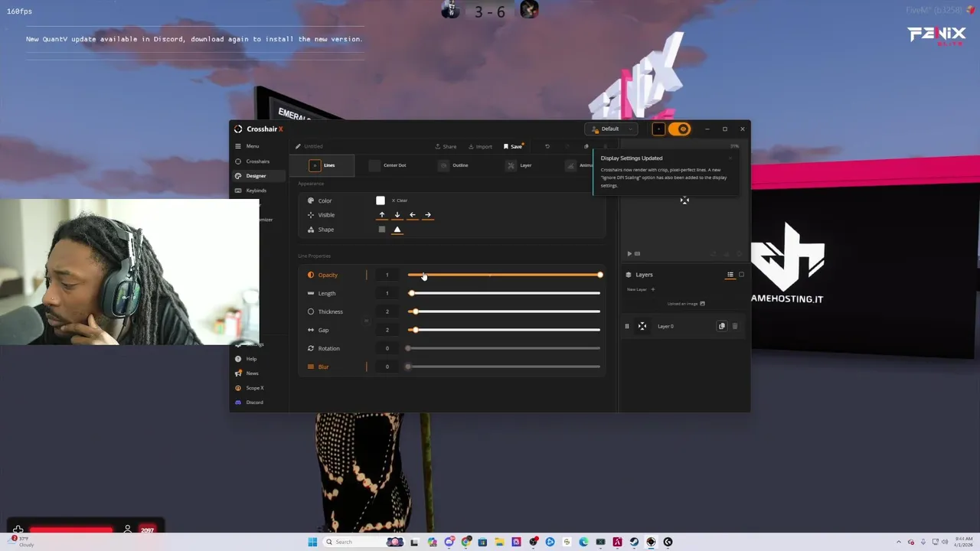Click the Thickness value field
Screen dimensions: 980x551
click(x=387, y=311)
